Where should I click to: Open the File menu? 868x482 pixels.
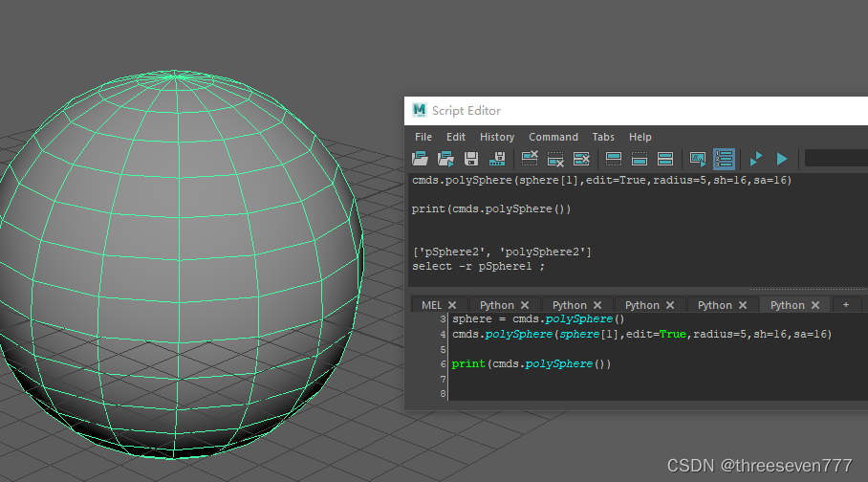click(x=423, y=137)
